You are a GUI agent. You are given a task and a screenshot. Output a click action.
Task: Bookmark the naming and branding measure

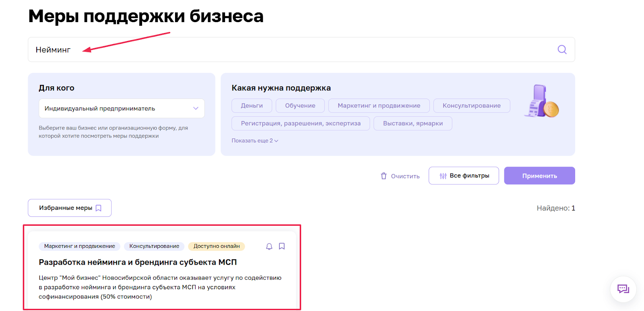pyautogui.click(x=282, y=246)
